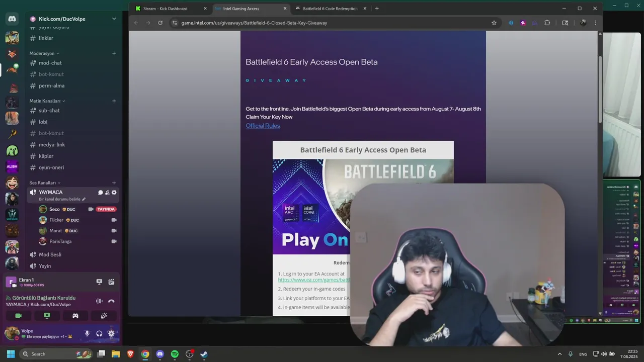Watch Seco's stream via YAYINDA badge
Viewport: 644px width, 362px height.
[106, 209]
